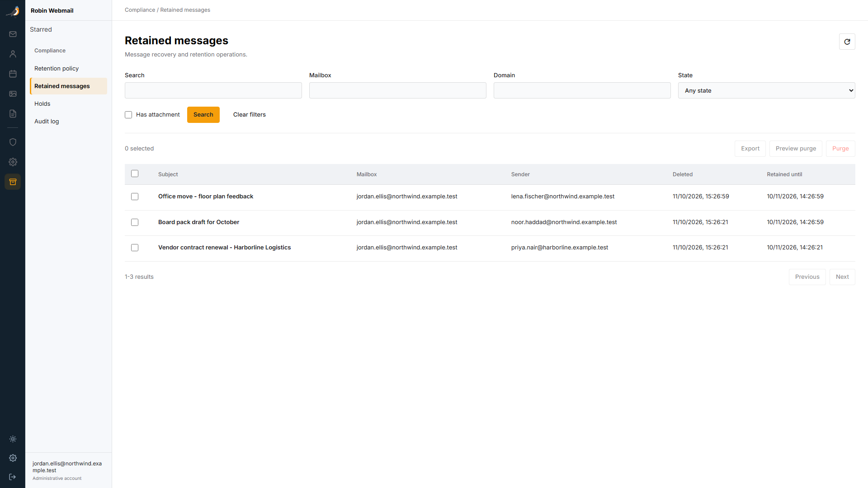Open the document file sidebar icon

tap(13, 113)
